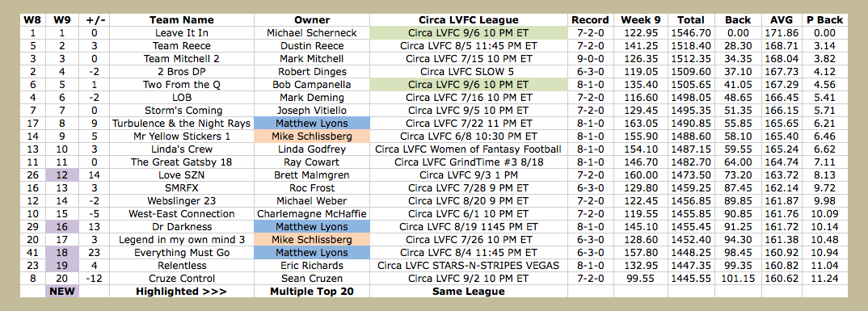The height and width of the screenshot is (311, 868).
Task: Select the Same League legend label
Action: 468,291
